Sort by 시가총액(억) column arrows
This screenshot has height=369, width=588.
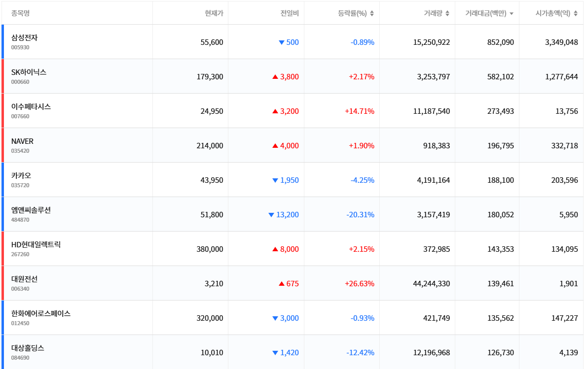point(576,13)
